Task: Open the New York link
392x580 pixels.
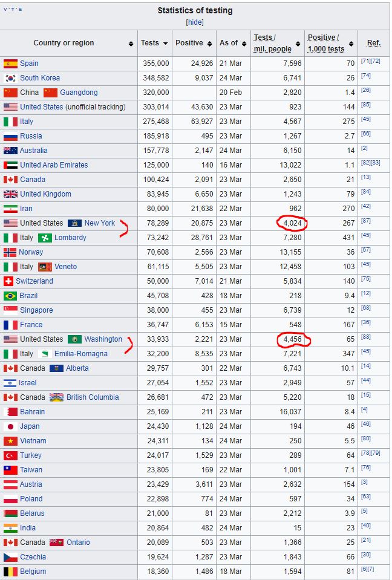Action: tap(100, 223)
